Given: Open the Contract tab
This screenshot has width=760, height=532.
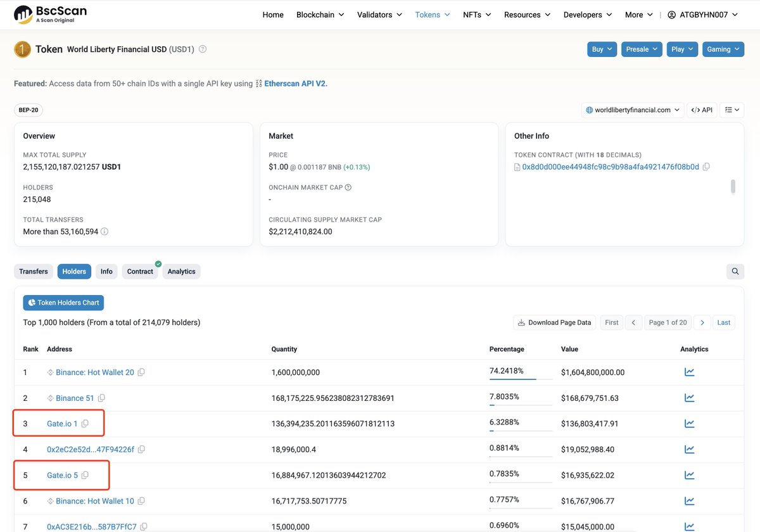Looking at the screenshot, I should tap(140, 271).
